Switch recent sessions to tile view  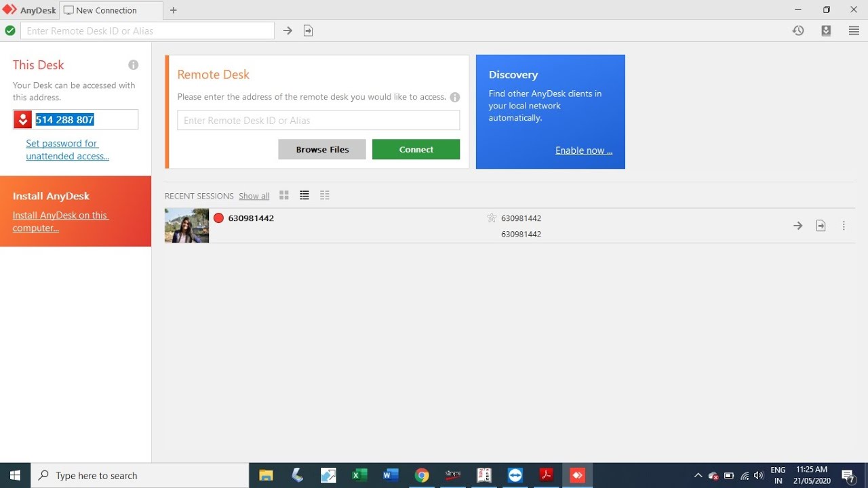coord(284,195)
